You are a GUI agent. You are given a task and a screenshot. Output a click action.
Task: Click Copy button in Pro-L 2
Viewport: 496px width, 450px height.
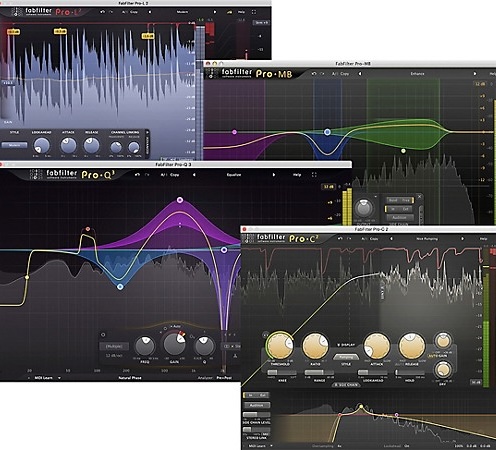pyautogui.click(x=134, y=12)
